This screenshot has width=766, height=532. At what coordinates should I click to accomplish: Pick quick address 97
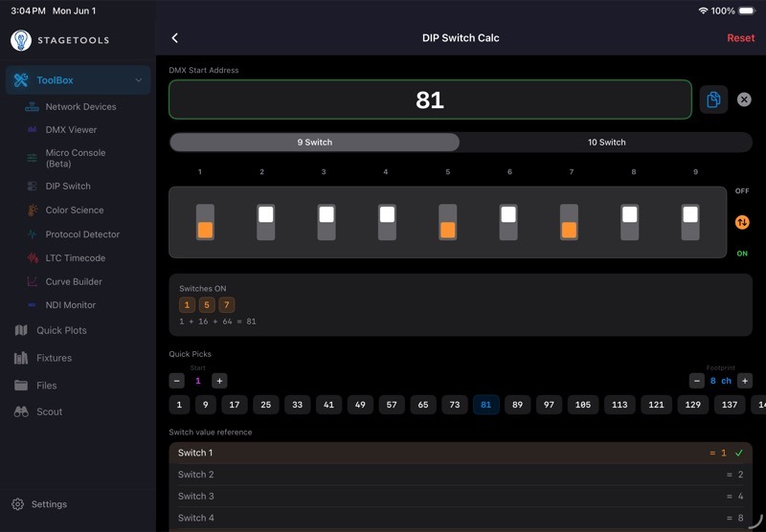click(549, 405)
